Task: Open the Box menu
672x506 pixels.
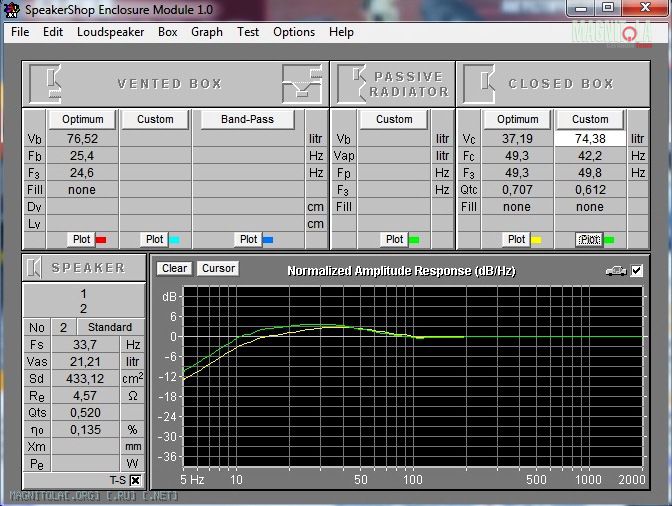Action: coord(168,32)
